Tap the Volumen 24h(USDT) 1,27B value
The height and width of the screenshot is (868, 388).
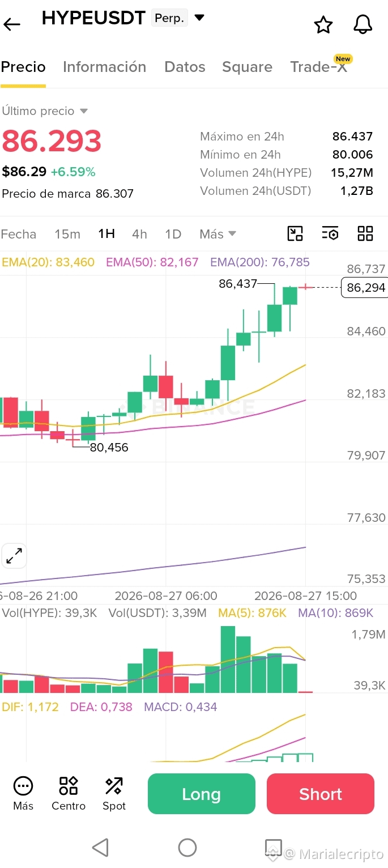356,191
